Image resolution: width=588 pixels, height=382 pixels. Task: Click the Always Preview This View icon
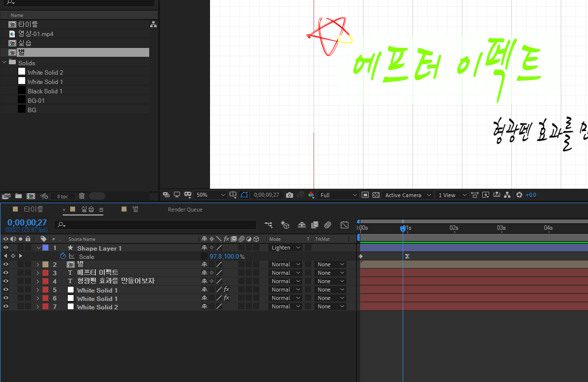(166, 195)
